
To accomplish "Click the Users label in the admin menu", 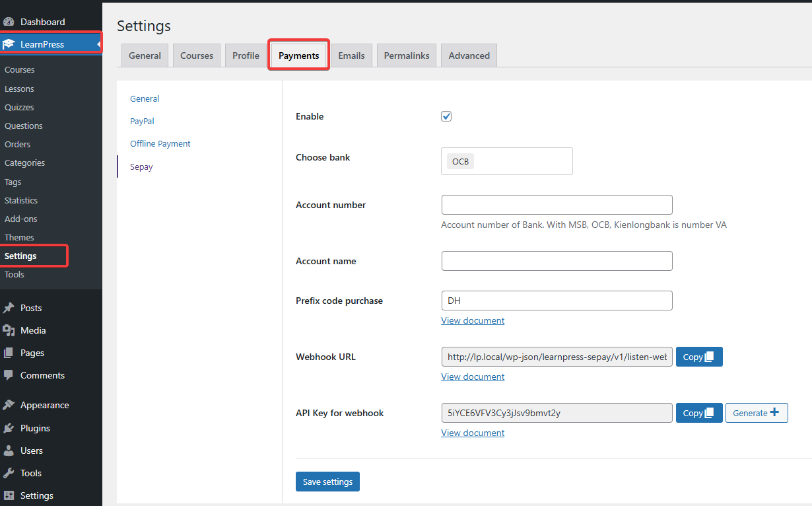I will point(32,451).
